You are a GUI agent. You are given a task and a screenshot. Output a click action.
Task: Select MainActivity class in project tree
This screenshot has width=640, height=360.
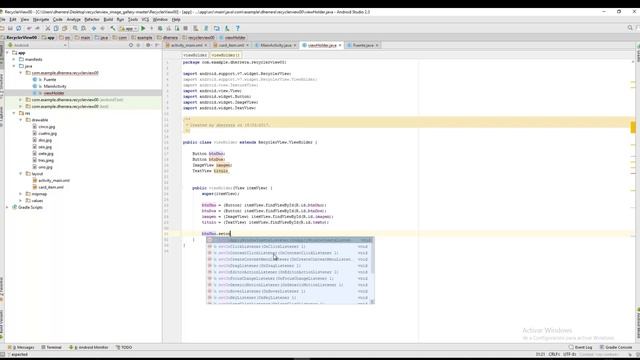pyautogui.click(x=55, y=86)
